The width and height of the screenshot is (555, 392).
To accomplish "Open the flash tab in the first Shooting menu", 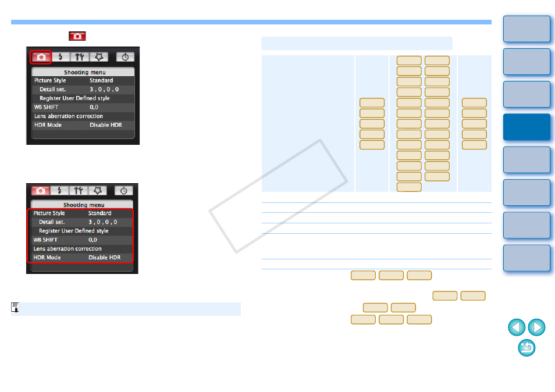I will pos(61,57).
